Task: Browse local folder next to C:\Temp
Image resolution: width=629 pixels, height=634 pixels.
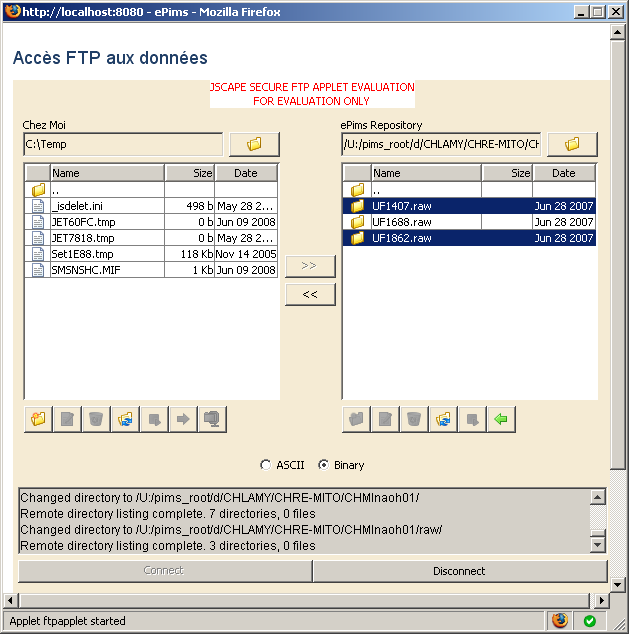Action: [254, 145]
